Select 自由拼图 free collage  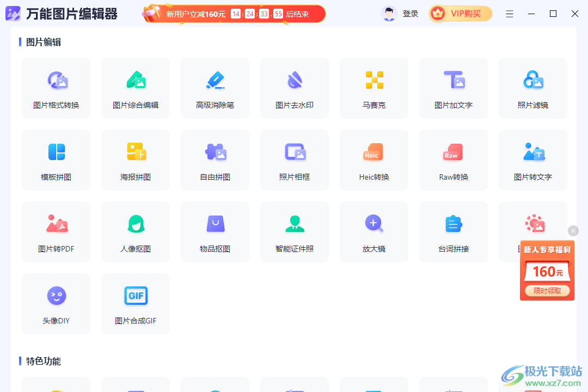coord(215,160)
